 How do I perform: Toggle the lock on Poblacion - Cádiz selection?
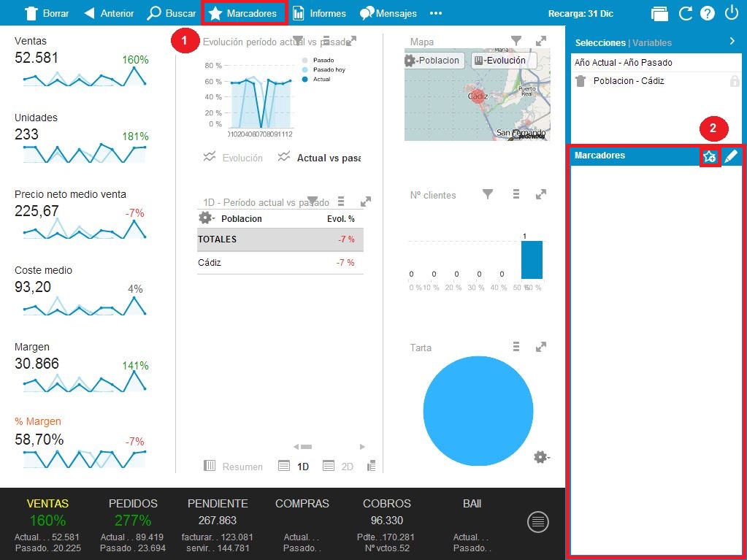tap(734, 81)
